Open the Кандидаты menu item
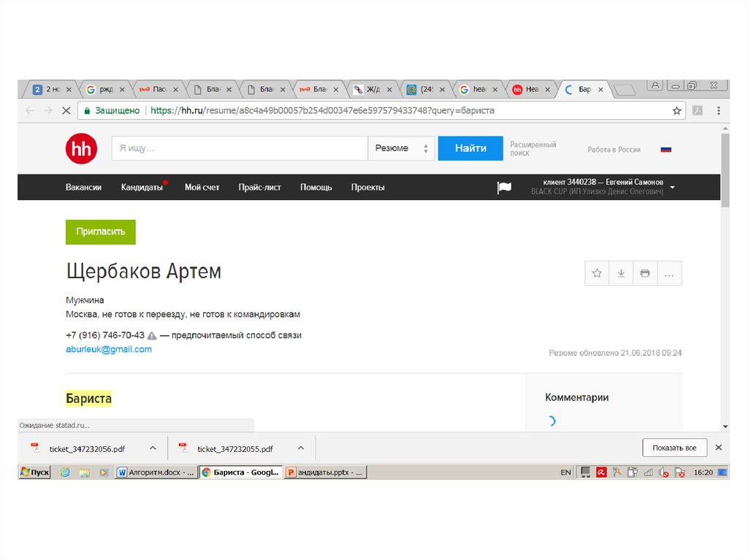748x560 pixels. pyautogui.click(x=142, y=188)
